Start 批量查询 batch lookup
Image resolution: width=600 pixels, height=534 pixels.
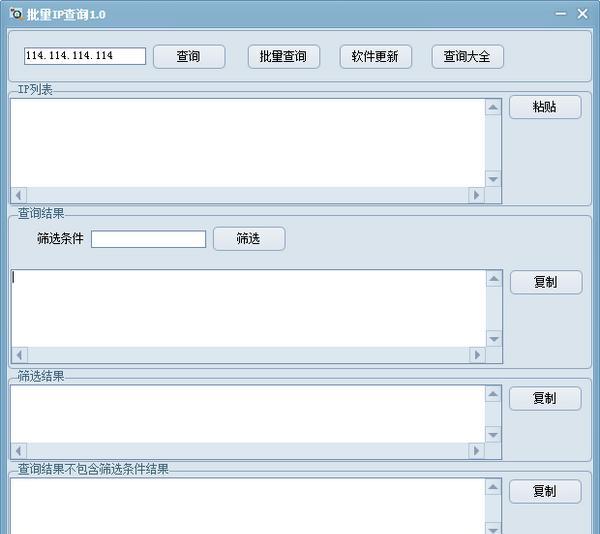[284, 57]
